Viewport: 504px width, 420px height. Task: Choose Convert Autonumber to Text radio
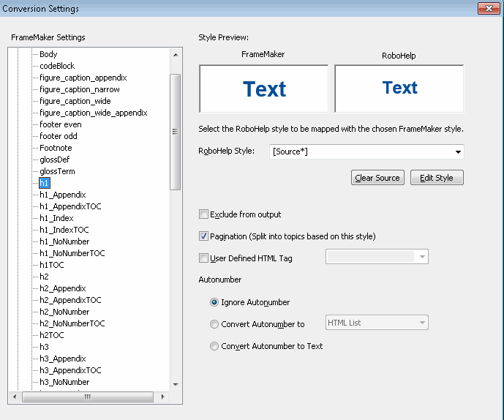click(214, 346)
